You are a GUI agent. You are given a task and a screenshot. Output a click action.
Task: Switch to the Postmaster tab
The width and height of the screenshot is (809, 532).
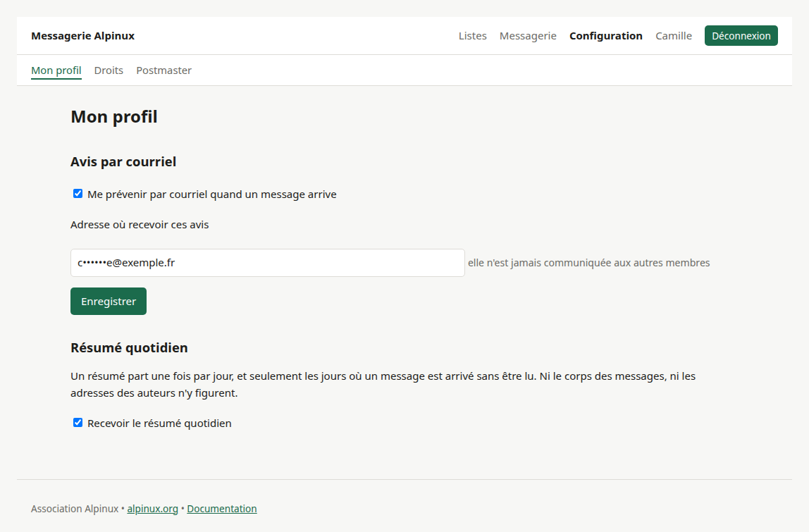click(x=163, y=70)
